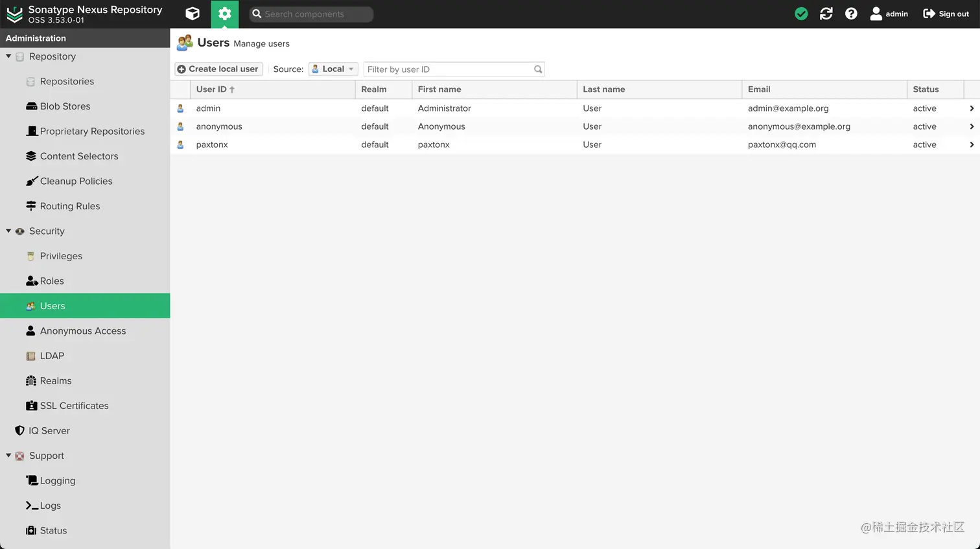Click the user icon on paxtonx row
The image size is (980, 549).
pyautogui.click(x=180, y=145)
